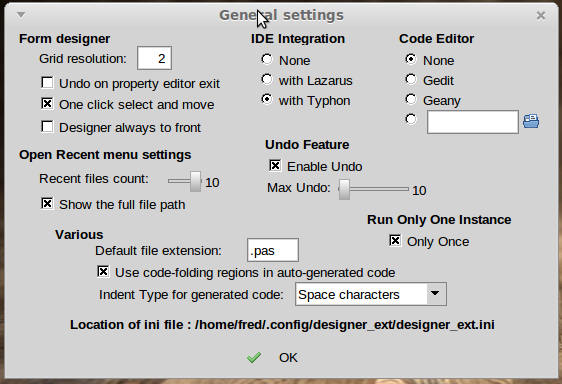
Task: Click the Various section heading
Action: [79, 234]
